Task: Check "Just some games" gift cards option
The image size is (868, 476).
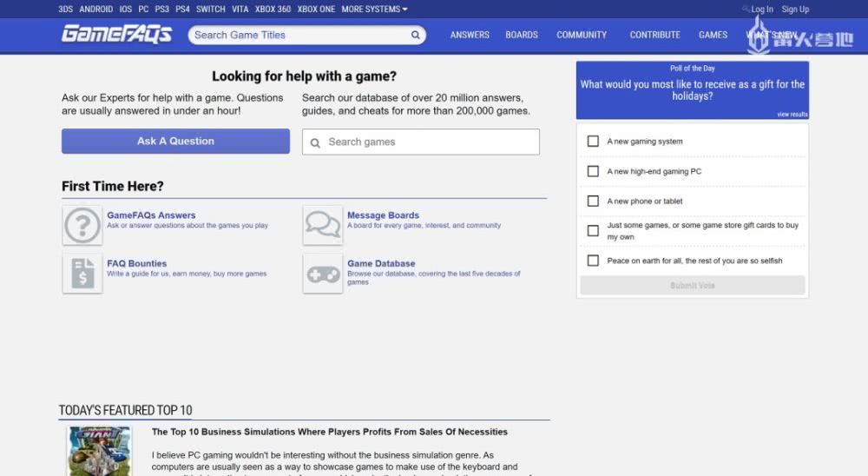Action: click(x=593, y=230)
